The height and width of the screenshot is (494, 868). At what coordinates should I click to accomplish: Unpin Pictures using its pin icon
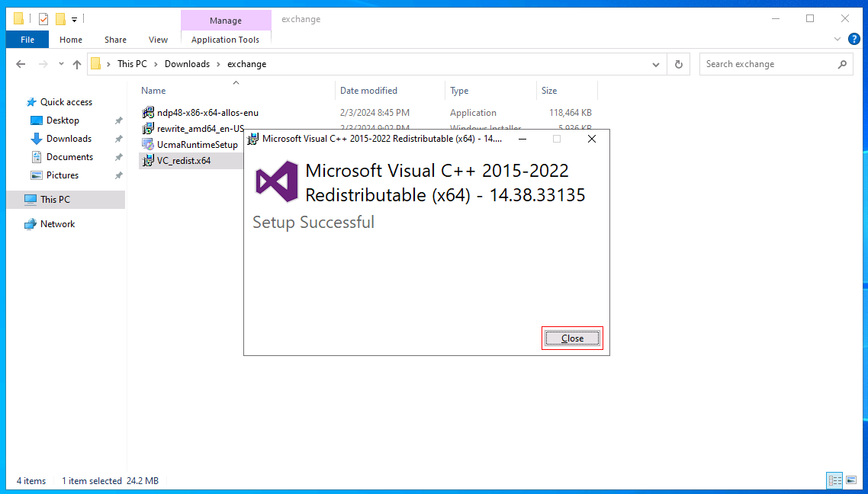[x=118, y=175]
